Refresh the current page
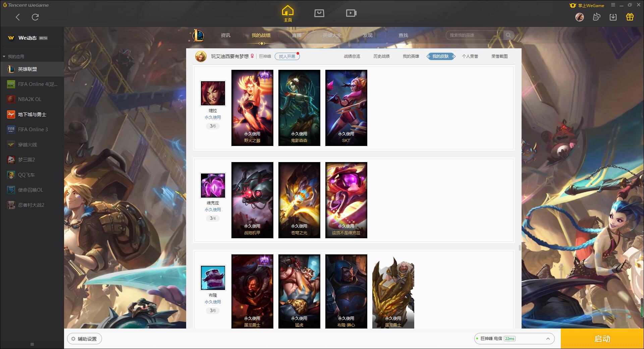This screenshot has height=349, width=644. [x=35, y=17]
